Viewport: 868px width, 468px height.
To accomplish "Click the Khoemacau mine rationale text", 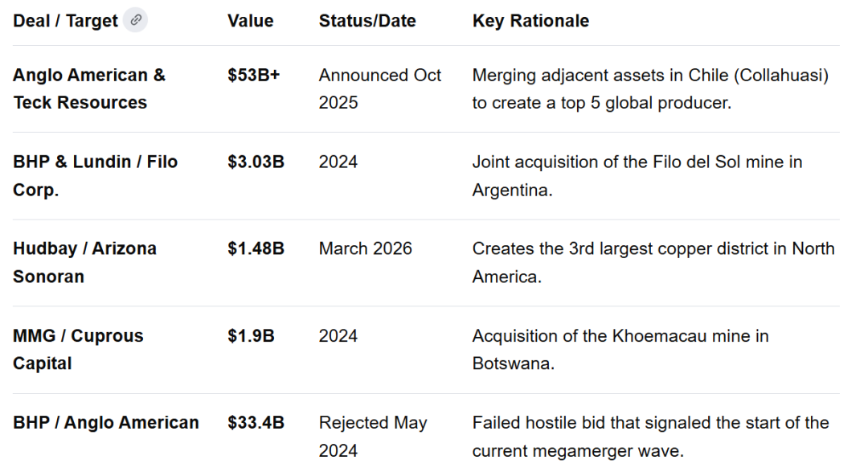I will click(x=620, y=350).
